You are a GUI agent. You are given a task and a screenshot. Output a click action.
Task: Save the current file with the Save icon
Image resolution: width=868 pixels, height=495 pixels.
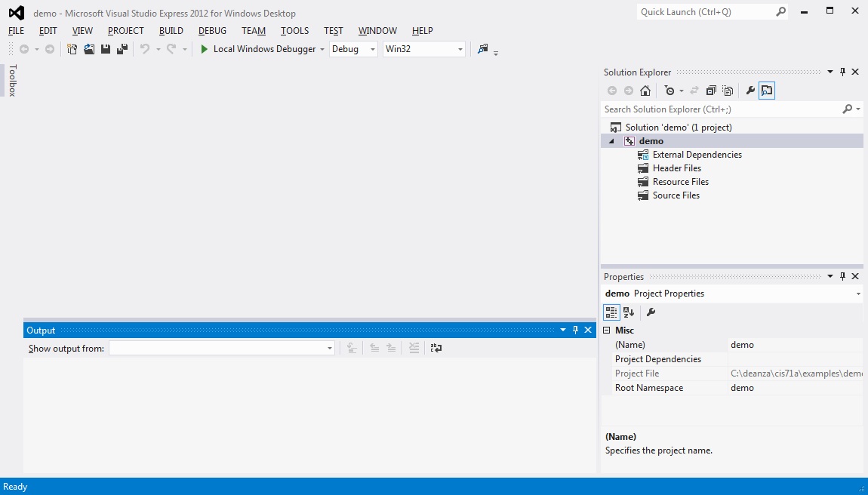point(105,49)
